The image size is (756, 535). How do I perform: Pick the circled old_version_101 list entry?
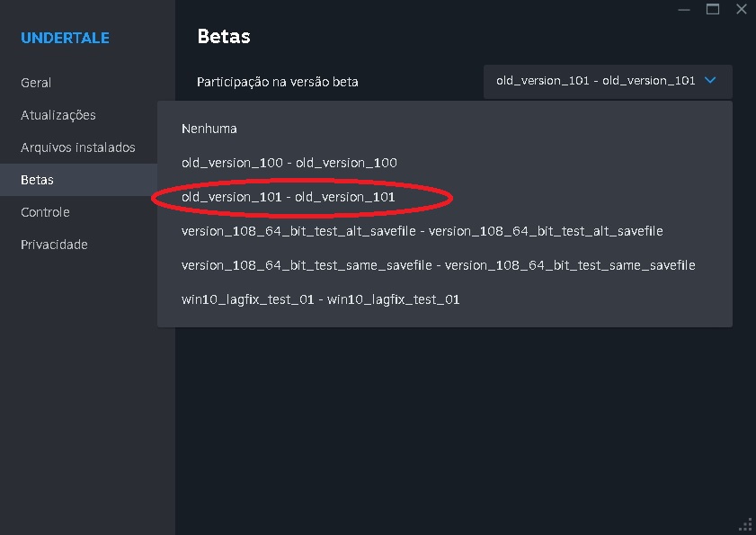(x=288, y=197)
